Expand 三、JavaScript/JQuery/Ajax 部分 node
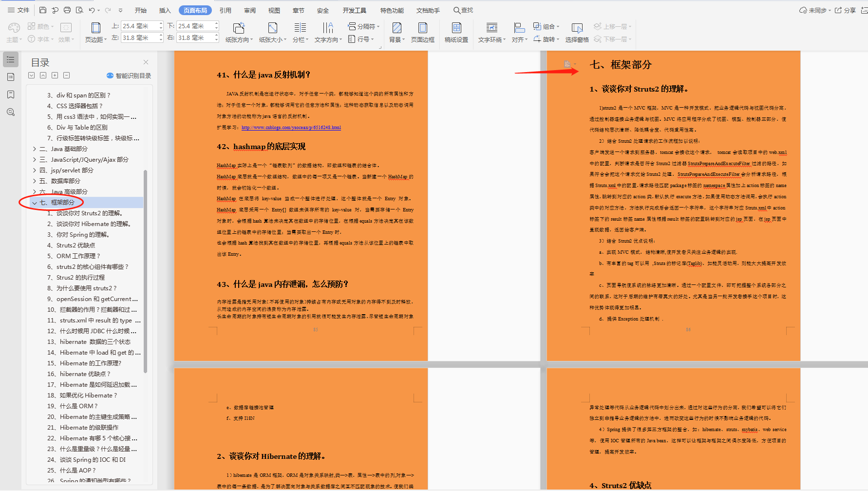 coord(35,160)
